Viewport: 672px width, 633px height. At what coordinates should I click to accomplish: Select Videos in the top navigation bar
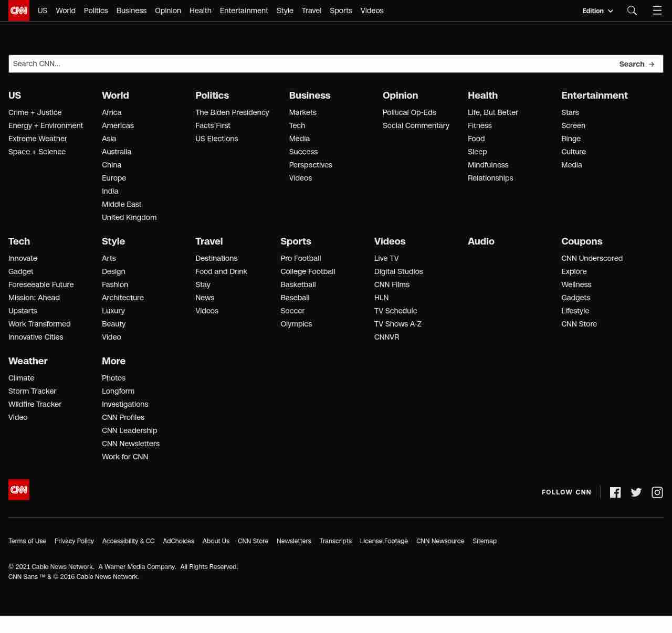(372, 10)
